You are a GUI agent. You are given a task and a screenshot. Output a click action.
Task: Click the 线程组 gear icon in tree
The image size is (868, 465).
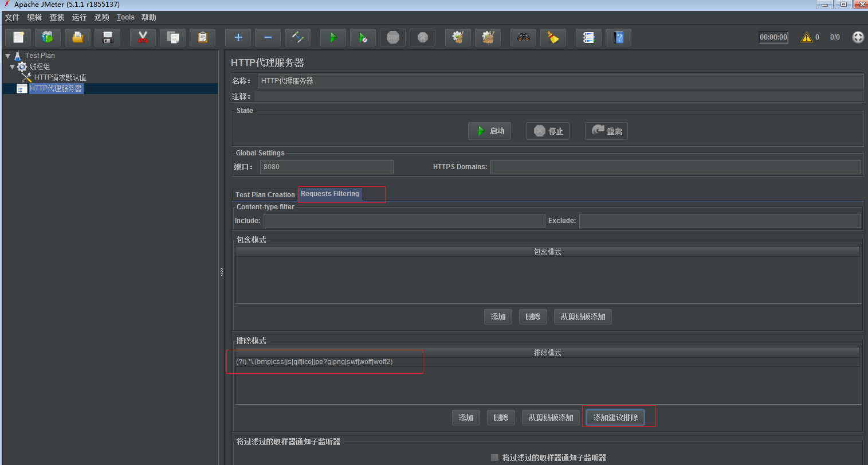pos(22,67)
